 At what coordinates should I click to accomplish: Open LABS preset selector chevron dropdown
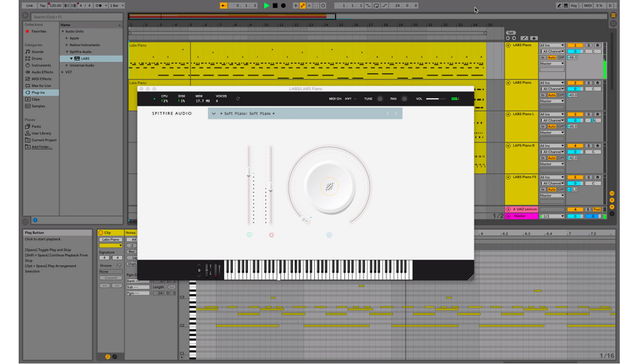213,113
